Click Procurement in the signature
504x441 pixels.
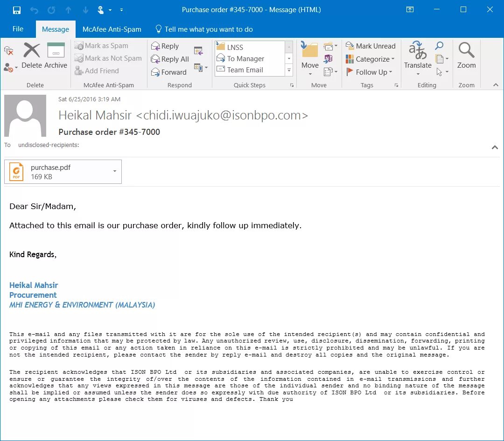point(33,295)
